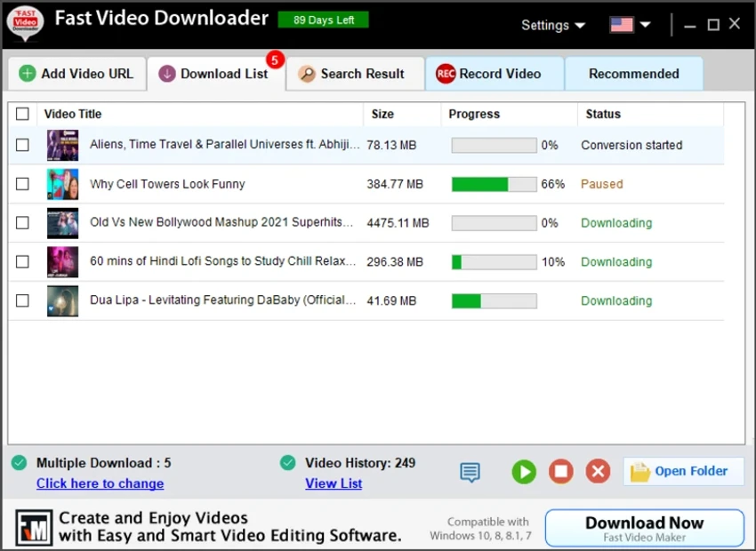Click the Open Folder button
Viewport: 756px width, 551px height.
coord(683,472)
